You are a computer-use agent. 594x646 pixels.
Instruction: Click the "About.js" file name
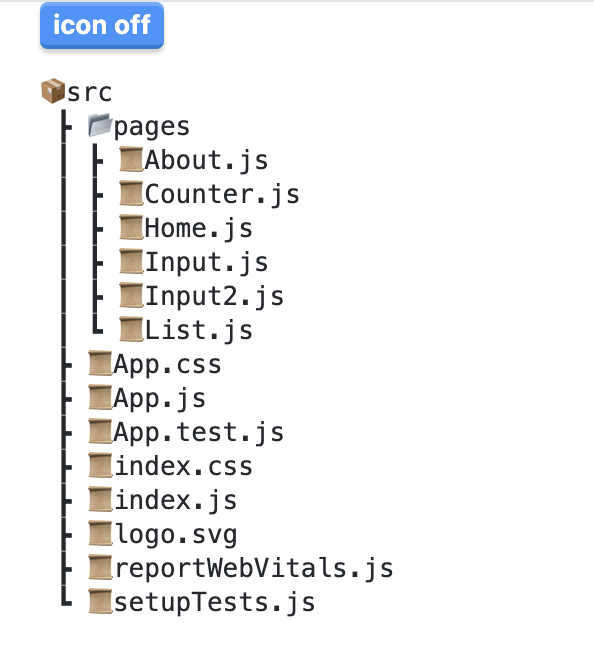(x=206, y=160)
